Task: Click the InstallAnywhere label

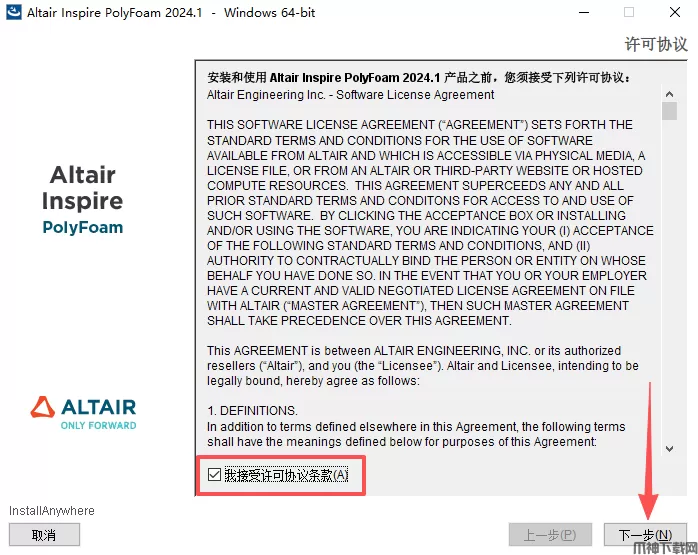Action: click(52, 510)
